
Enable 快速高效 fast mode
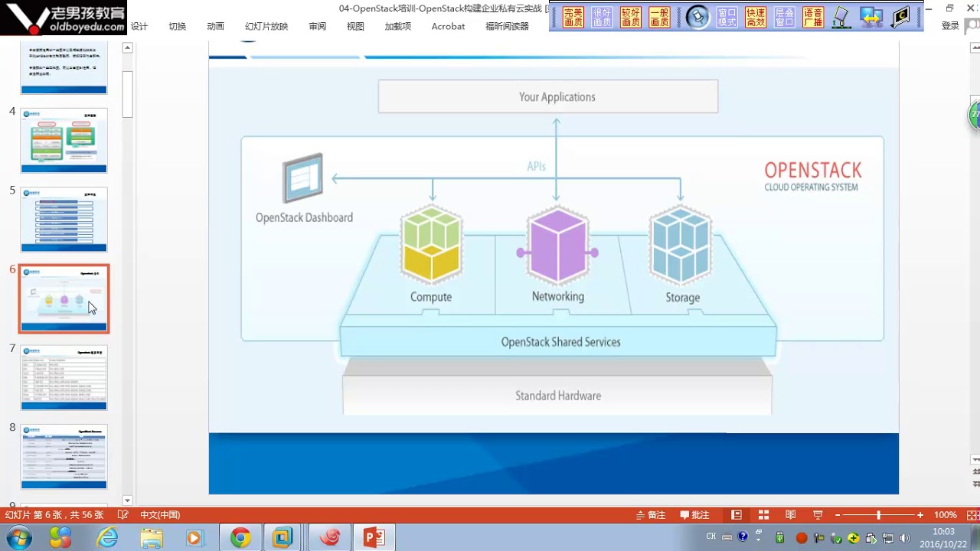click(x=756, y=17)
